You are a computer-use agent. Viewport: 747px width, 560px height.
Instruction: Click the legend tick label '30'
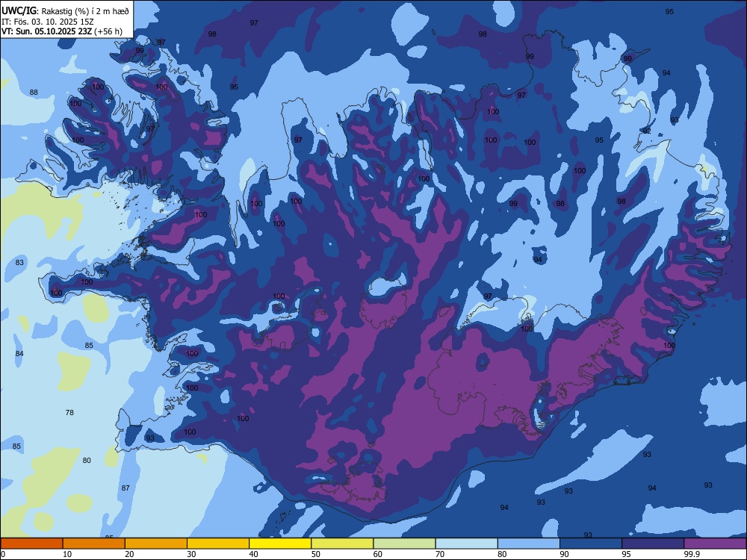[191, 554]
